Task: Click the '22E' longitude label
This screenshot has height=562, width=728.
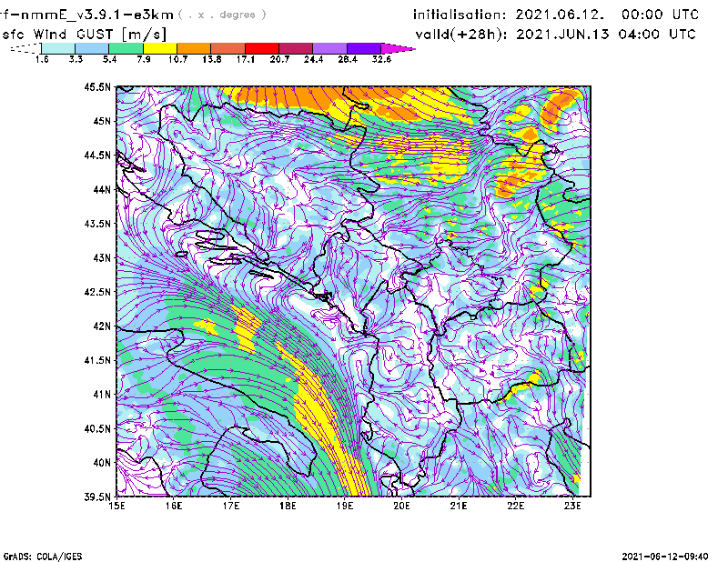Action: [x=515, y=506]
